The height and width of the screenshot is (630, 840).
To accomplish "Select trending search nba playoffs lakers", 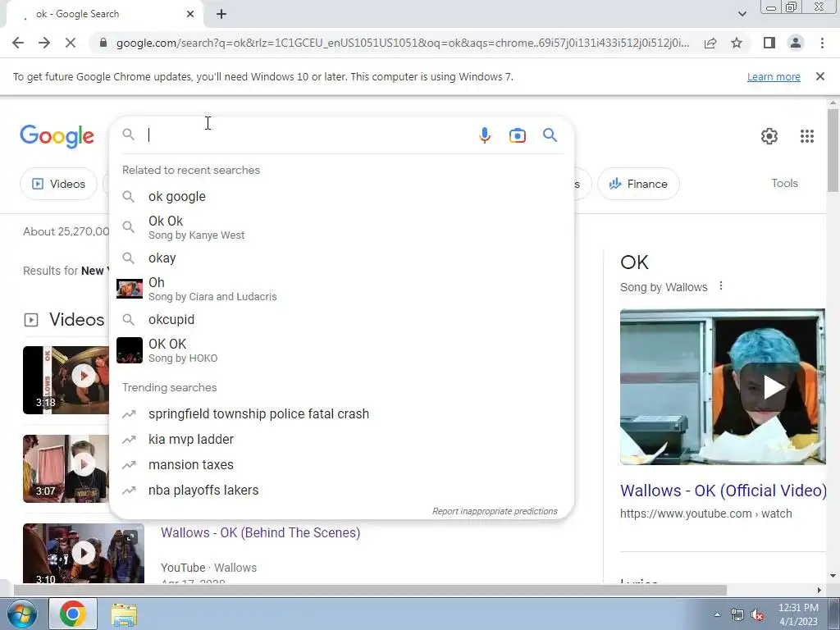I will pos(341,491).
